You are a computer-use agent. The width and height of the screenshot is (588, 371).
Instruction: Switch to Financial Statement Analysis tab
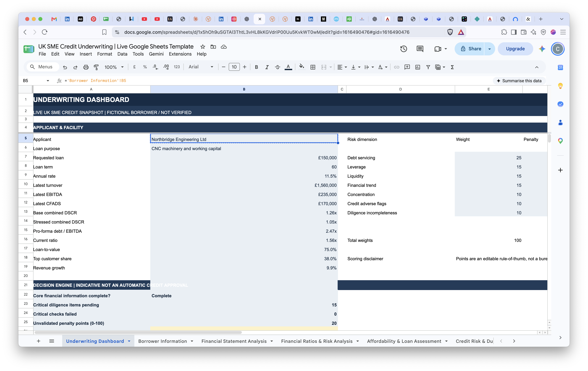tap(234, 341)
